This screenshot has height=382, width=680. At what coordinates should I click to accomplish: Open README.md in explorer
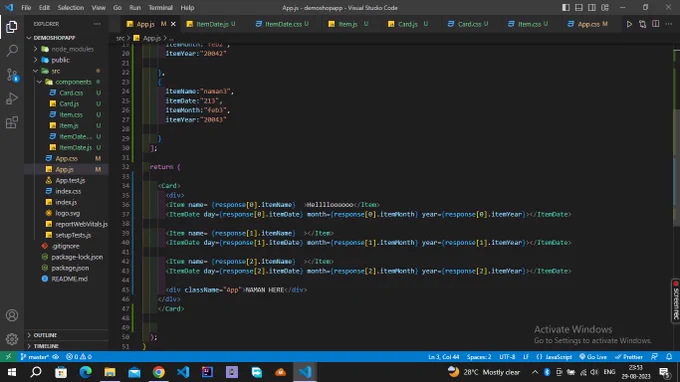point(69,279)
